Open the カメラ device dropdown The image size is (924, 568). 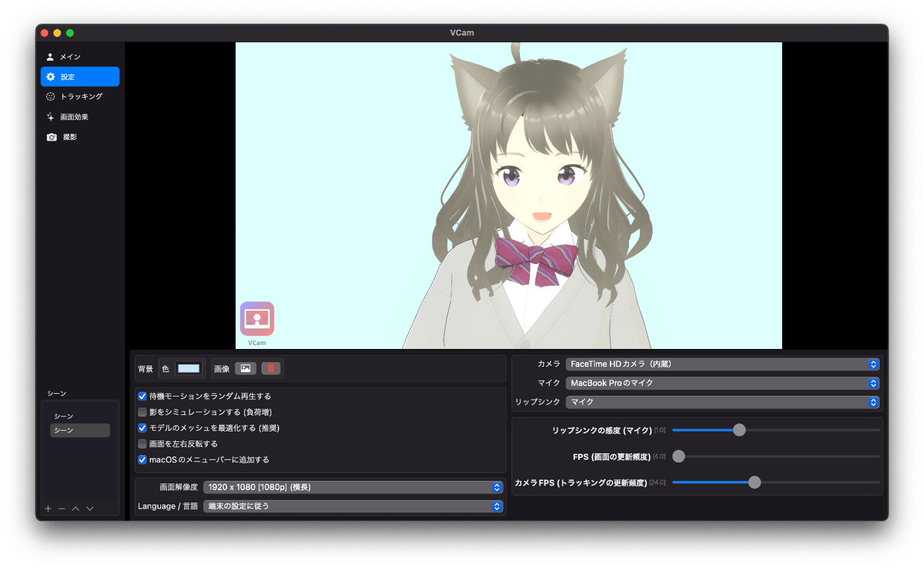pyautogui.click(x=723, y=364)
